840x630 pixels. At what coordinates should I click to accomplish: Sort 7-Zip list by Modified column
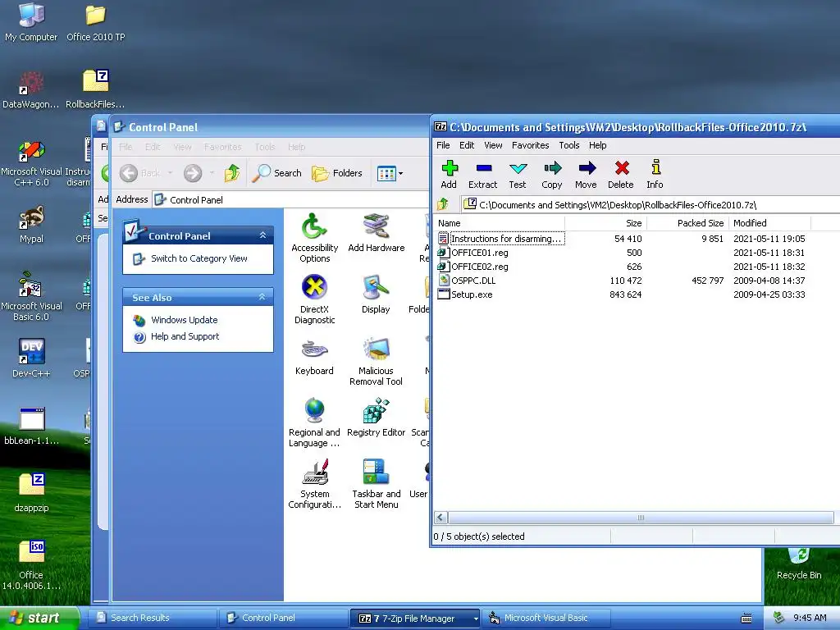(769, 223)
